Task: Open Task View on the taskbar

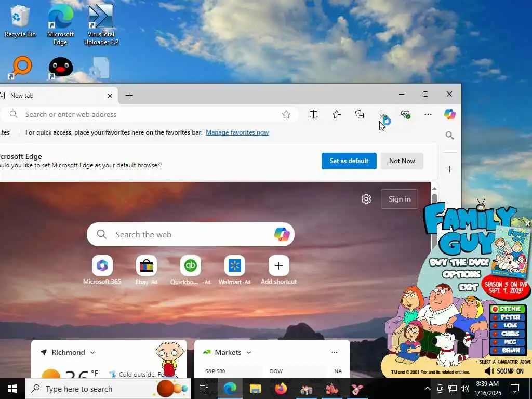Action: (204, 389)
